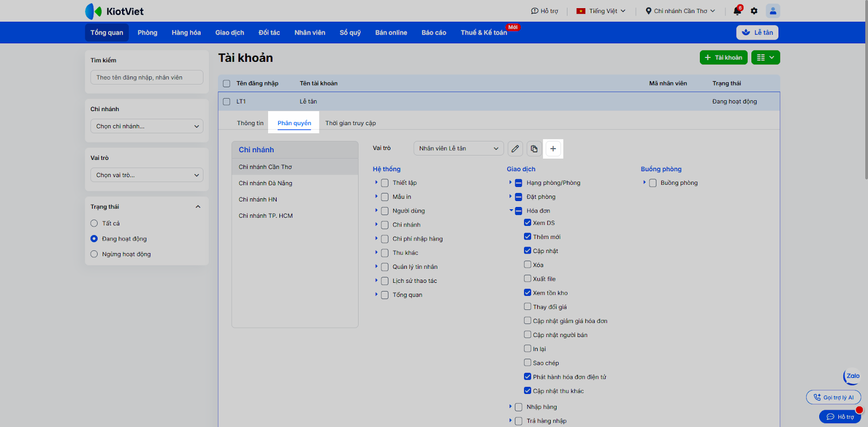Viewport: 868px width, 427px height.
Task: Check the Tổng quan permission
Action: [385, 295]
